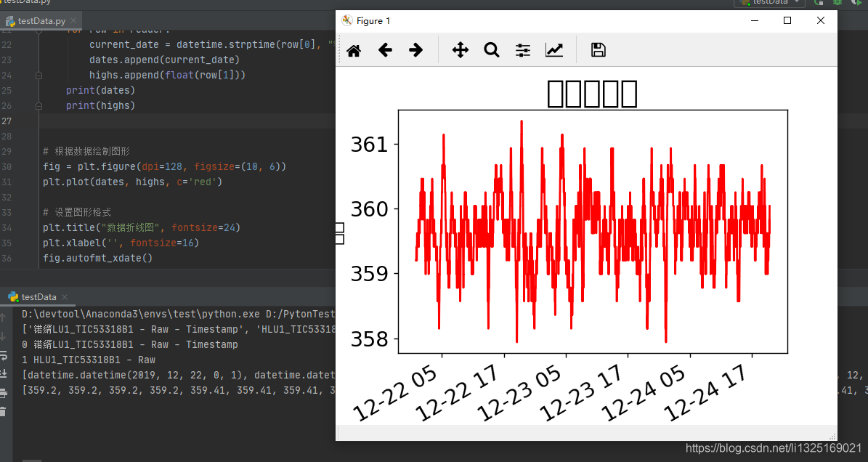
Task: Click the 'fig = plt.figure(dpi=128...' line
Action: click(x=164, y=166)
